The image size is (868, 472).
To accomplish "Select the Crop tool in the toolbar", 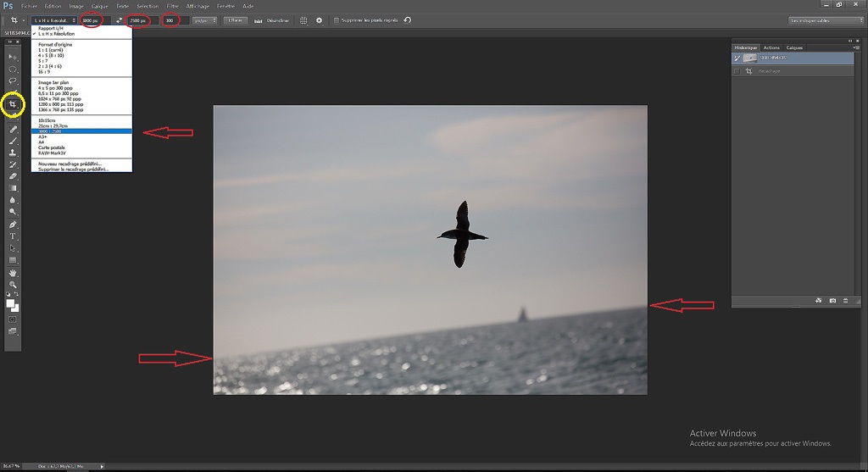I will pyautogui.click(x=13, y=105).
